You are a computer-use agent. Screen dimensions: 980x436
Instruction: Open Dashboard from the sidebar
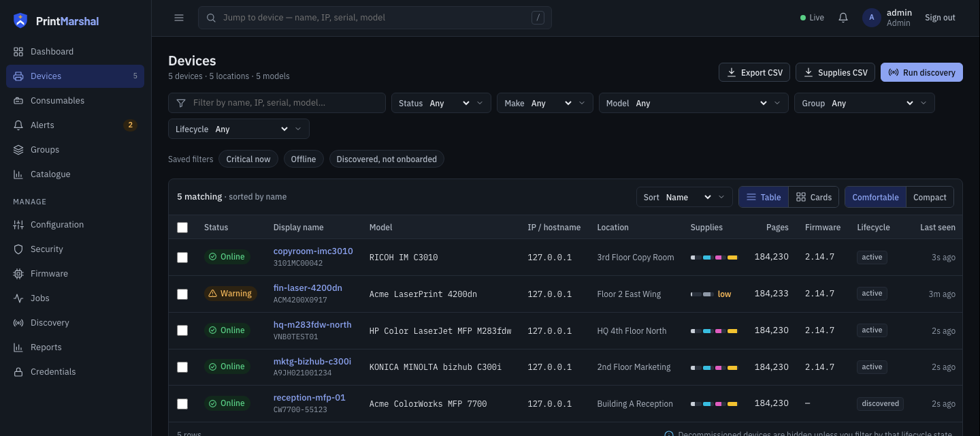tap(75, 52)
